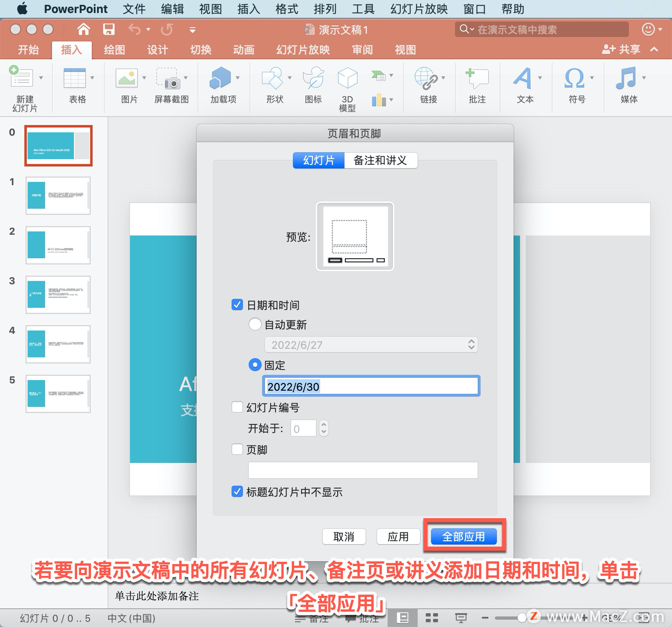Select the 幻灯片 tab in dialog
This screenshot has width=672, height=627.
[319, 160]
